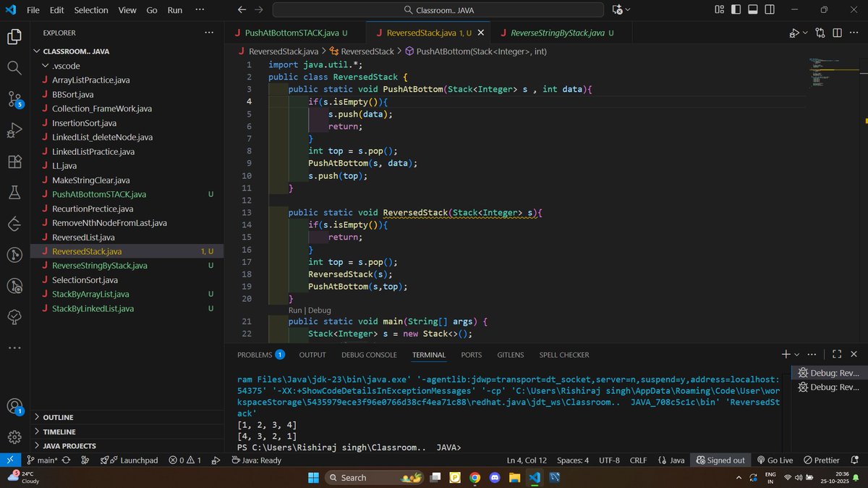Toggle Go Live server in status bar
The width and height of the screenshot is (868, 488).
point(775,460)
